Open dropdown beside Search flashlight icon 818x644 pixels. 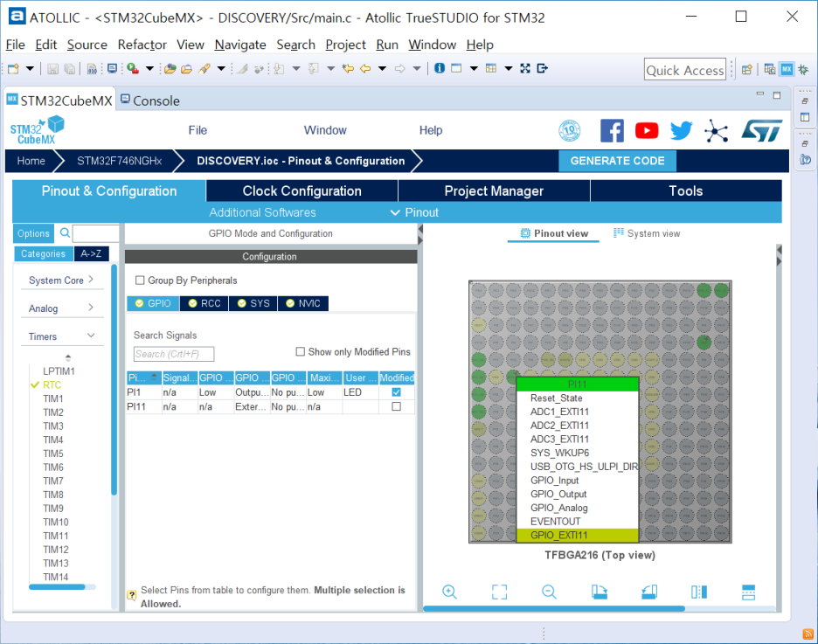[221, 68]
